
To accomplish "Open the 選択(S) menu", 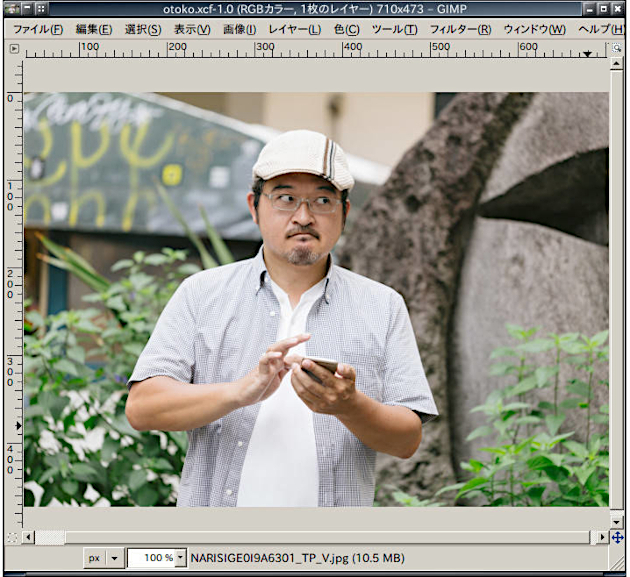I will point(143,29).
